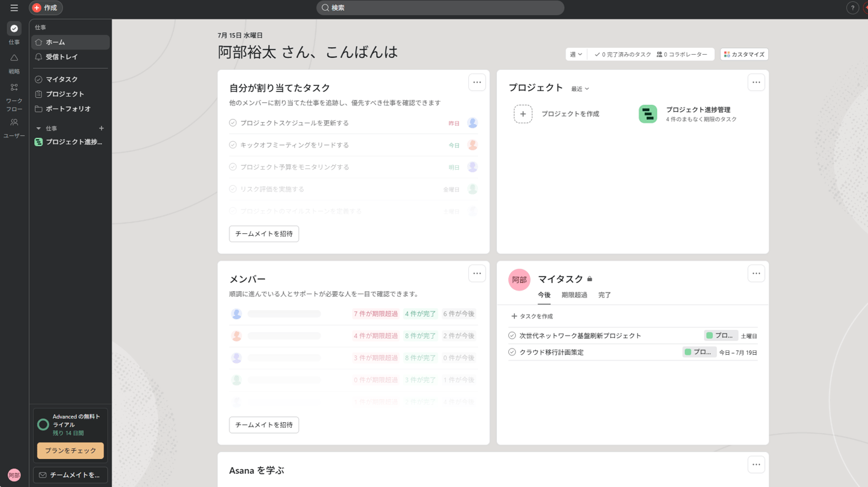The image size is (868, 487).
Task: Open more options for Asana を学ぶ widget
Action: pyautogui.click(x=756, y=465)
